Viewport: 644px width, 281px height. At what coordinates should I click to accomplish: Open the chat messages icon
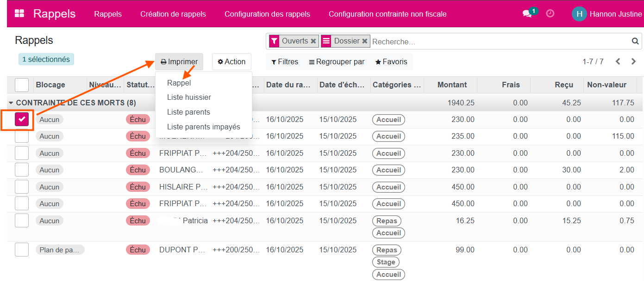click(527, 14)
